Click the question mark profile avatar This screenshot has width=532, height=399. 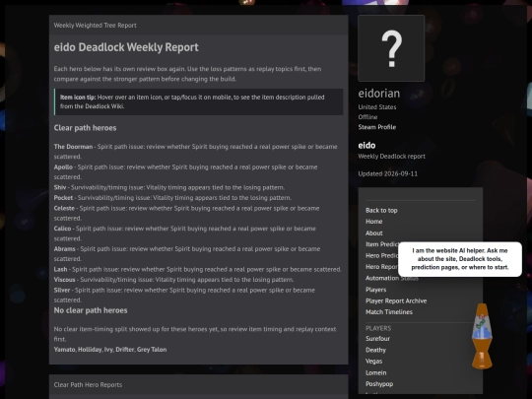[x=391, y=48]
